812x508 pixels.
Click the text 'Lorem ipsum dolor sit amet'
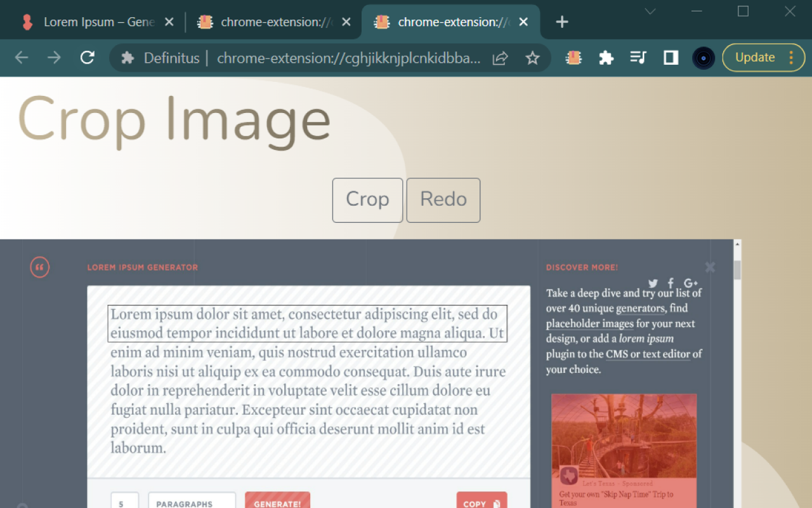197,314
